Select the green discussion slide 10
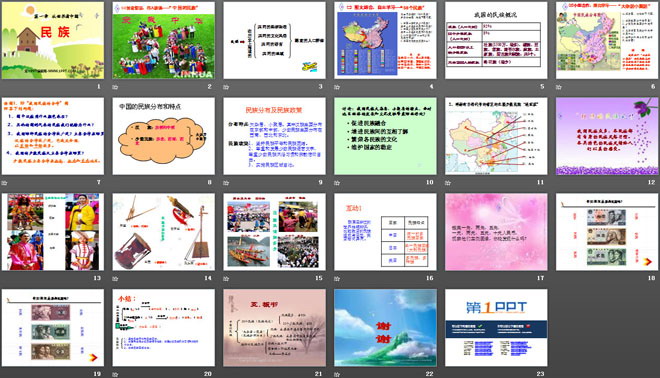The image size is (660, 378). [x=385, y=136]
